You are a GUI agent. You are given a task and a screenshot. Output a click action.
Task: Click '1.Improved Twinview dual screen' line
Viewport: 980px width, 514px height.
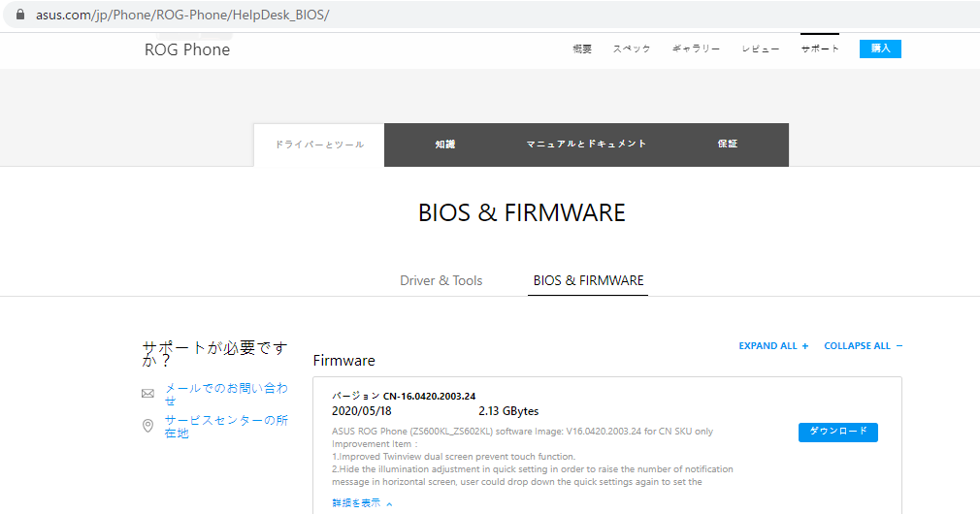pyautogui.click(x=453, y=457)
